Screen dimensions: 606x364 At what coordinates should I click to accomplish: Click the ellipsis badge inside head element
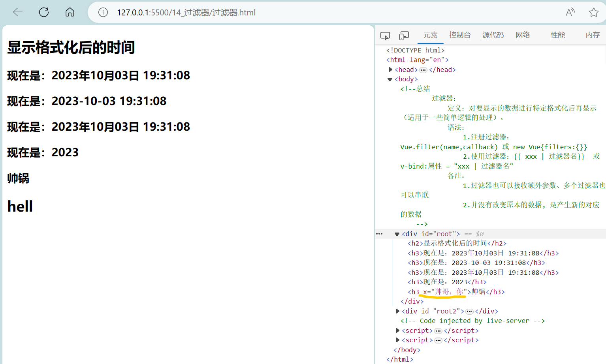pos(423,70)
